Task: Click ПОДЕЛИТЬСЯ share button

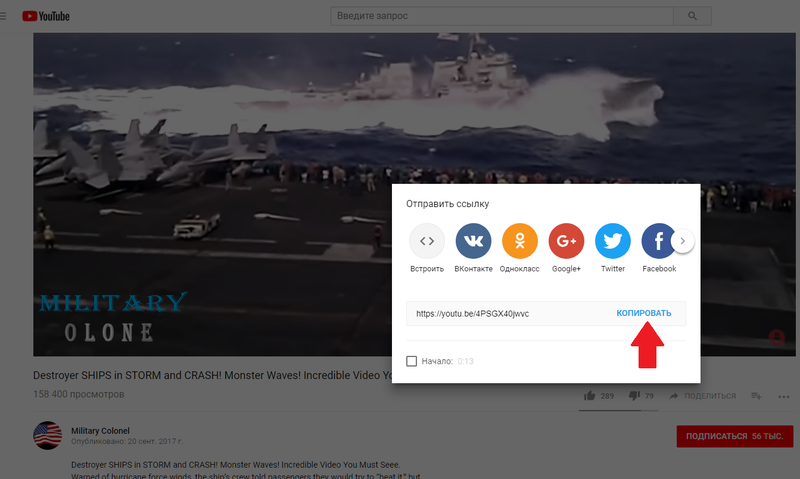Action: (x=703, y=396)
